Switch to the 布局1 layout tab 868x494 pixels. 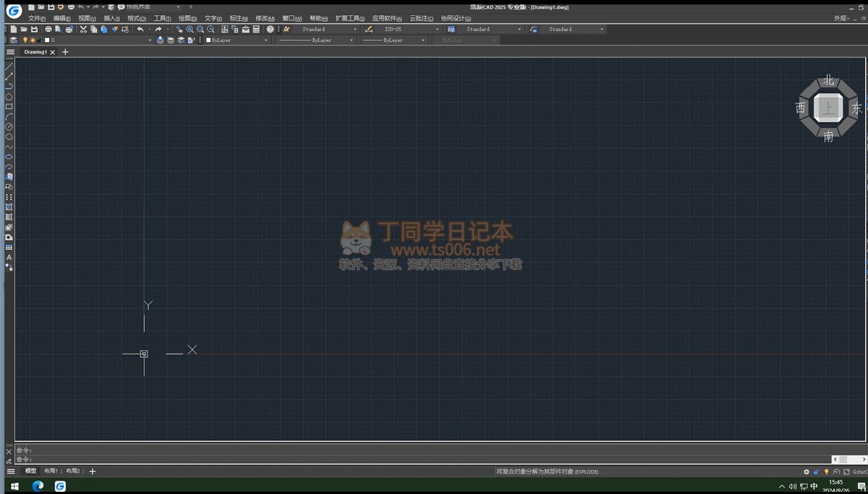[51, 471]
